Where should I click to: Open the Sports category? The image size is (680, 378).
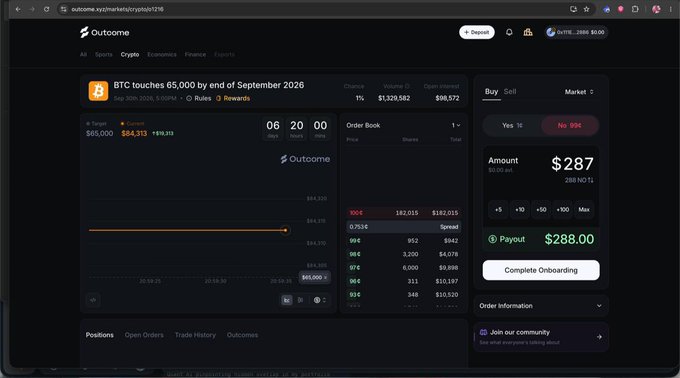point(104,55)
